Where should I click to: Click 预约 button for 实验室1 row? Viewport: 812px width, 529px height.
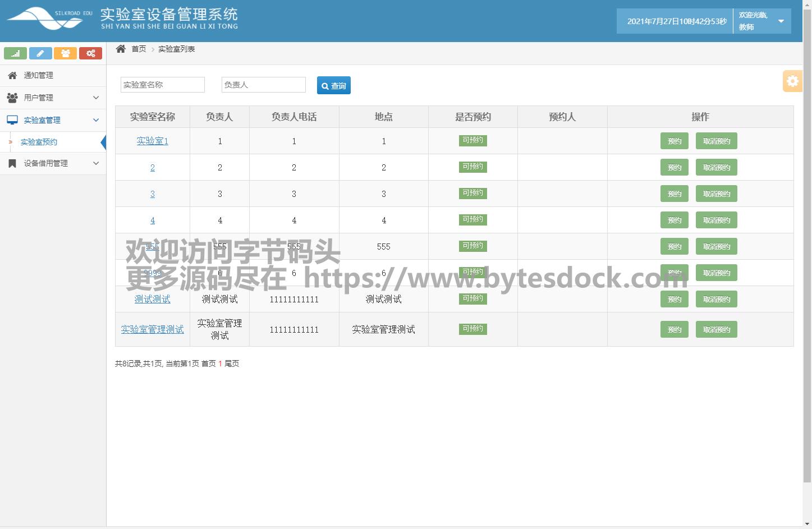[x=674, y=141]
